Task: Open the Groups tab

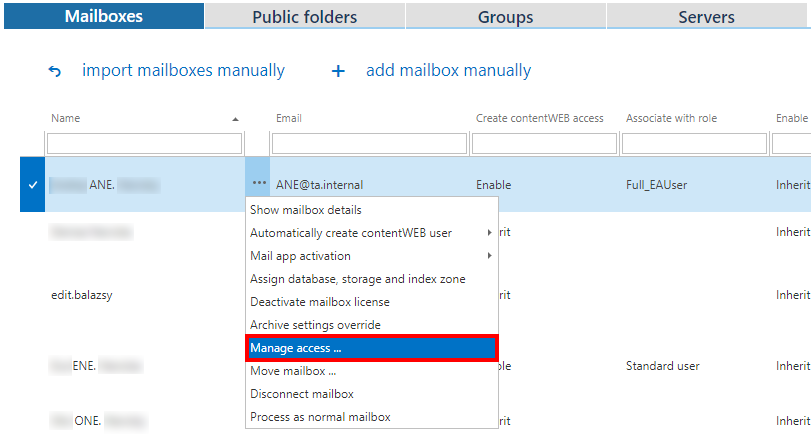Action: click(505, 17)
